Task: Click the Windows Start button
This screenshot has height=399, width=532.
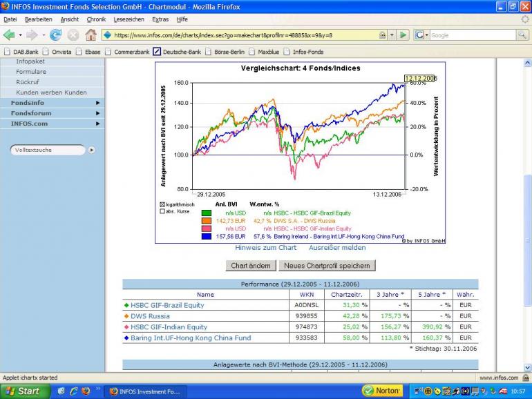Action: click(25, 391)
